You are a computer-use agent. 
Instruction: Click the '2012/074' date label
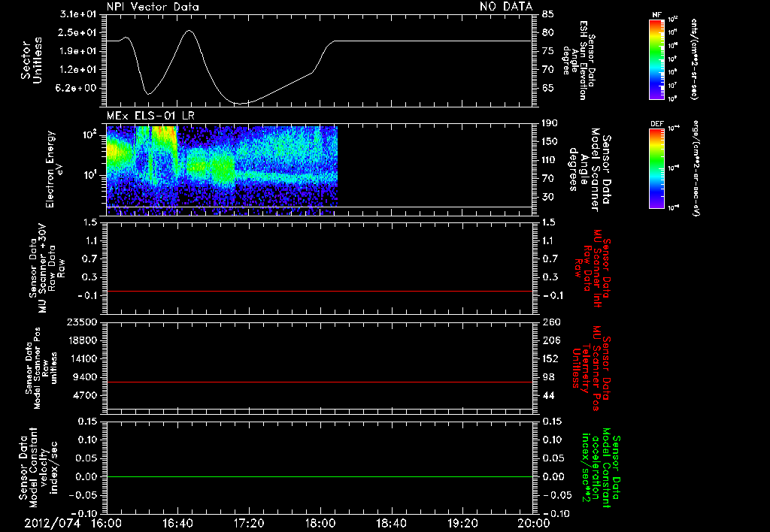point(52,523)
